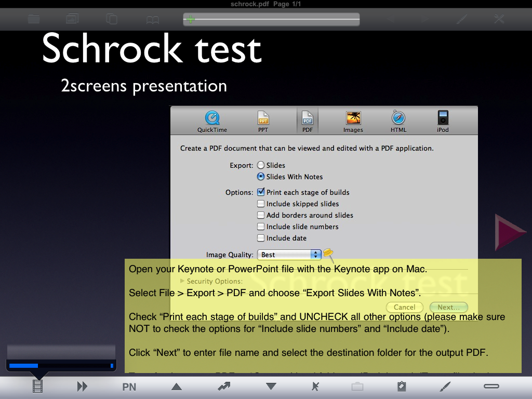Open the Image Quality dropdown set to Best
The height and width of the screenshot is (399, 532).
289,255
